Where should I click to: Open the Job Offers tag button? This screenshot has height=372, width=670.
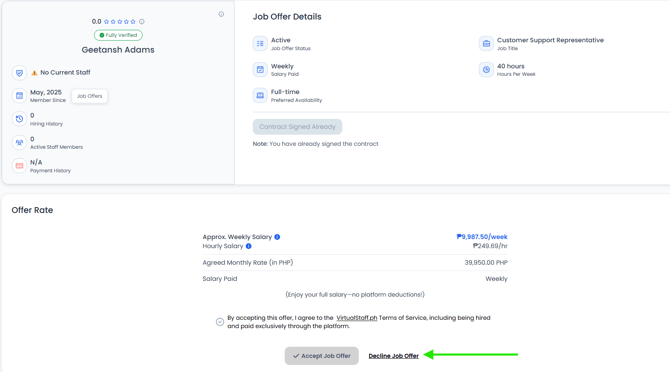pos(90,96)
